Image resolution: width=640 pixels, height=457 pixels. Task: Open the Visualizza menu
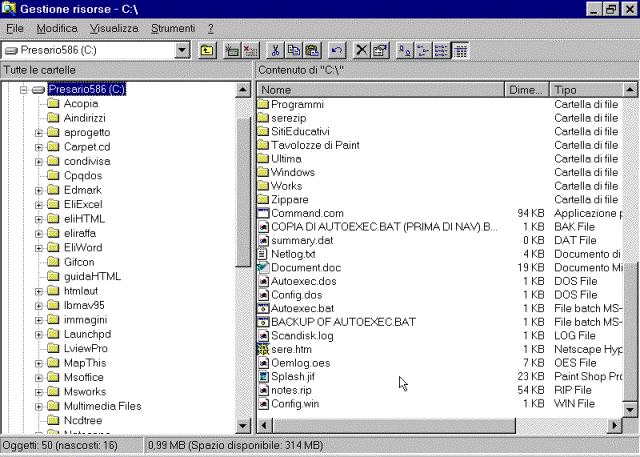[114, 29]
